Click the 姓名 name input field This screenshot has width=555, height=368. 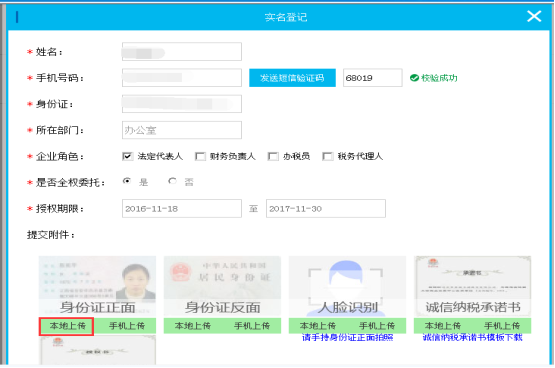182,52
